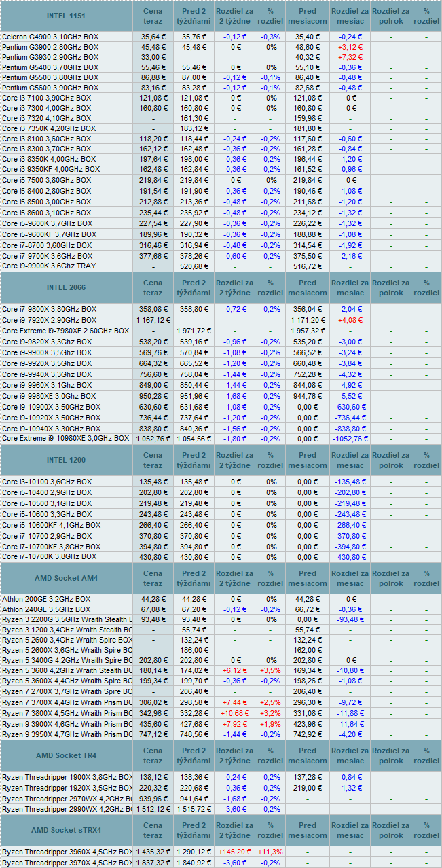Image resolution: width=442 pixels, height=868 pixels.
Task: Click the 377,66 € current price cell
Action: 153,256
